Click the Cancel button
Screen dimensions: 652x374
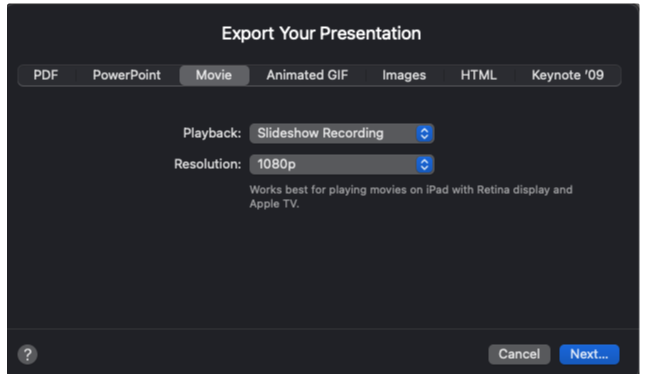click(x=519, y=354)
